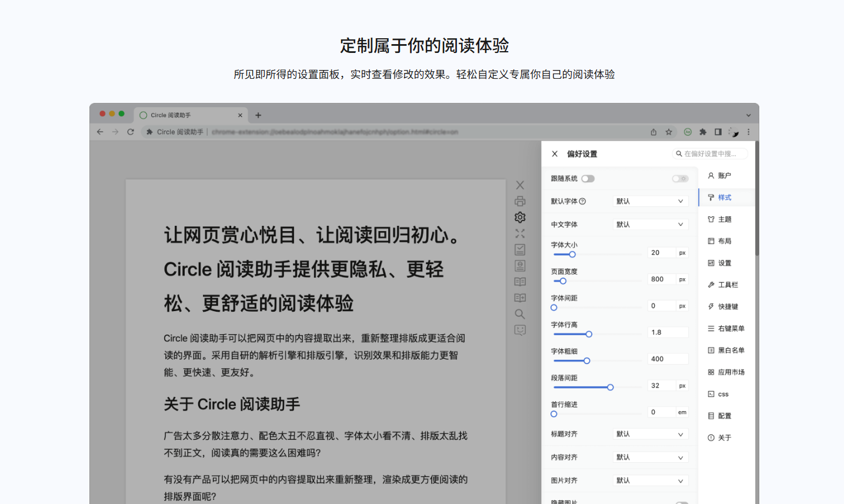Click the forward navigation arrow
844x504 pixels.
pyautogui.click(x=115, y=132)
